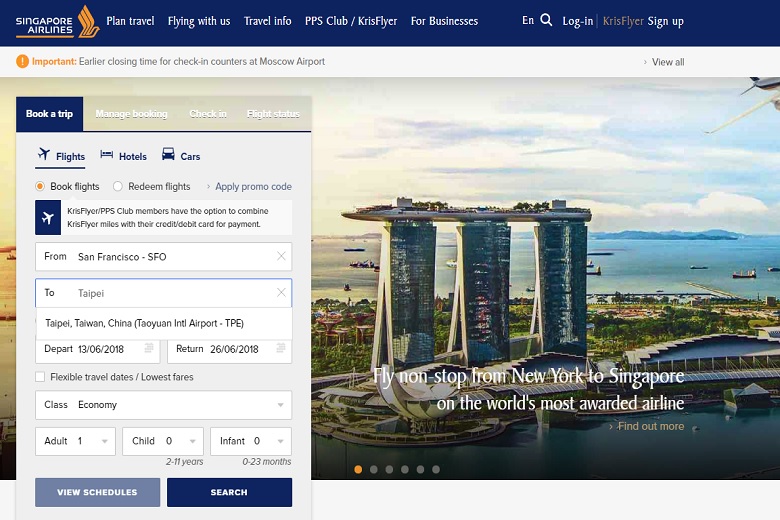Expand the Class Economy dropdown
The image size is (780, 520).
click(280, 405)
